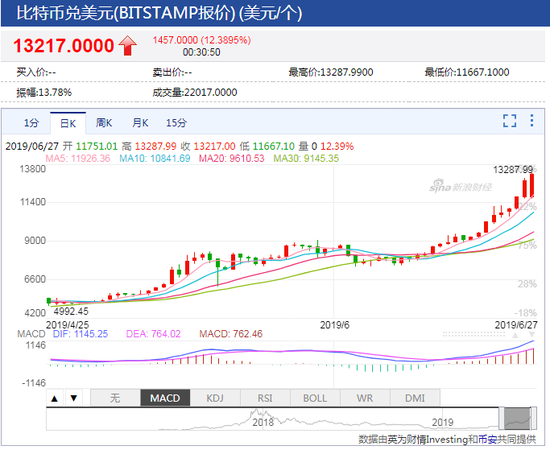Click the 2018 area of overview timeline
Image resolution: width=550 pixels, height=450 pixels.
pos(263,422)
